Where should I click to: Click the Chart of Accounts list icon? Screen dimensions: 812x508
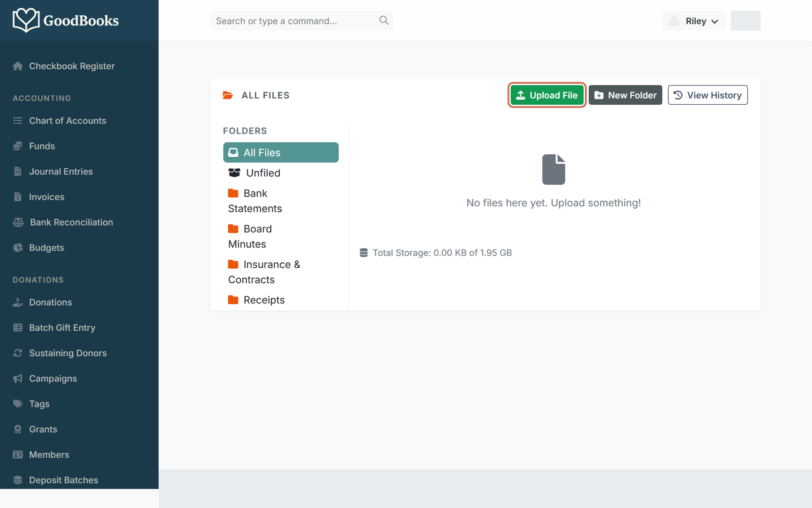(18, 121)
